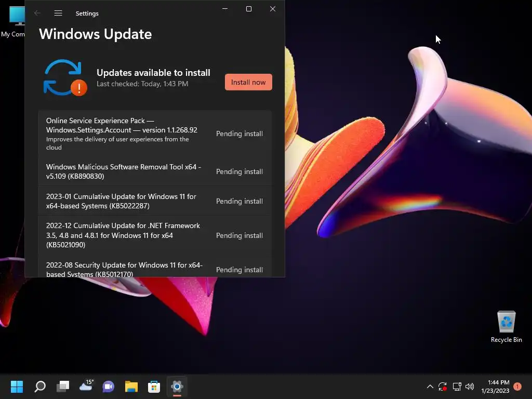
Task: Open volume speaker tray icon
Action: [470, 387]
